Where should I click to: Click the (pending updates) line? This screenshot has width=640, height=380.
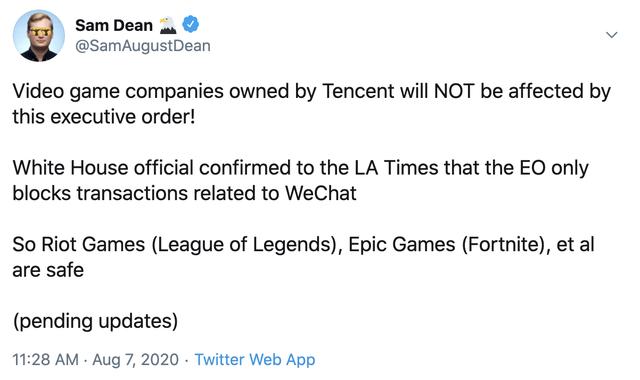point(95,321)
